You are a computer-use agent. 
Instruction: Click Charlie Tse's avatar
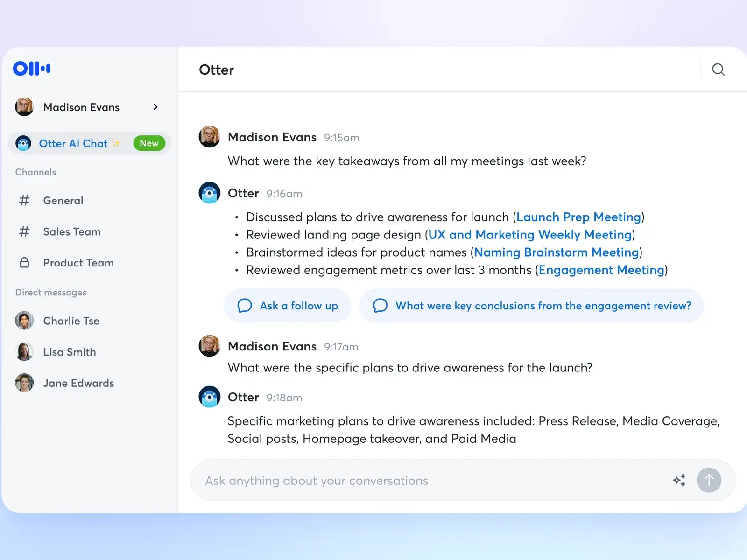(24, 321)
